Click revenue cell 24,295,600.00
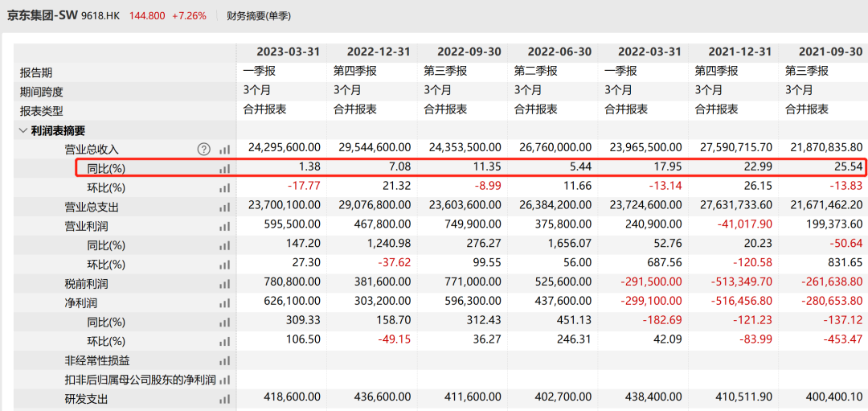The width and height of the screenshot is (868, 411). click(x=285, y=147)
